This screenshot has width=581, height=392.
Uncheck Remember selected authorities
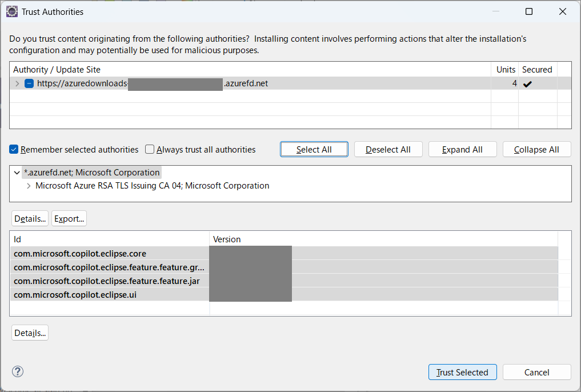tap(14, 149)
